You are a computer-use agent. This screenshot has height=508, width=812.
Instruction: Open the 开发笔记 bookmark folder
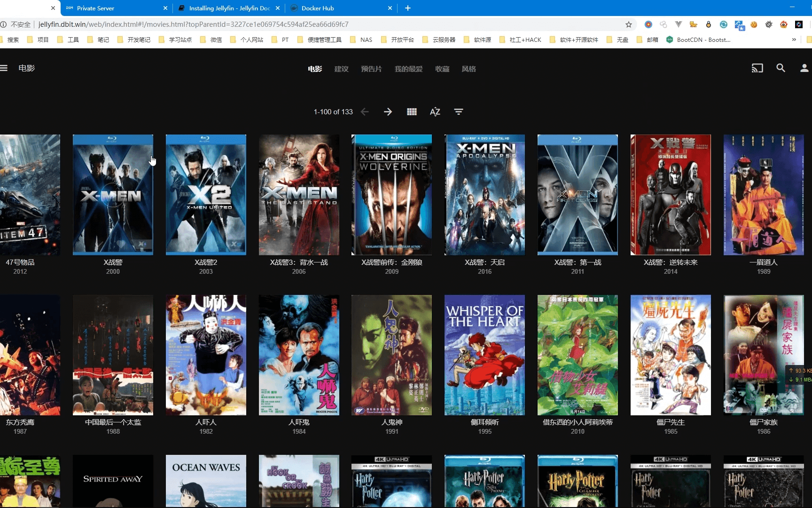tap(134, 40)
